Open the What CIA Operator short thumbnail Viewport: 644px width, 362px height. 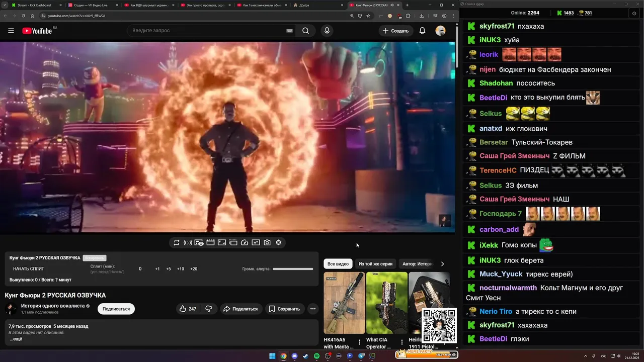click(387, 303)
